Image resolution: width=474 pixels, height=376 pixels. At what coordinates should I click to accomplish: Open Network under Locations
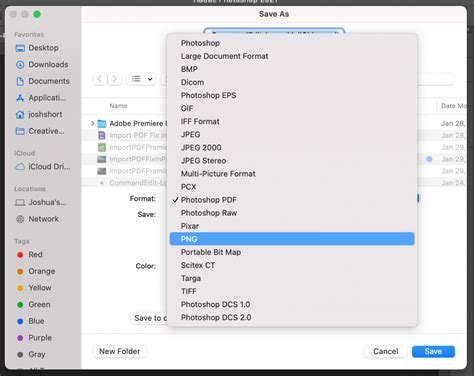coord(37,219)
